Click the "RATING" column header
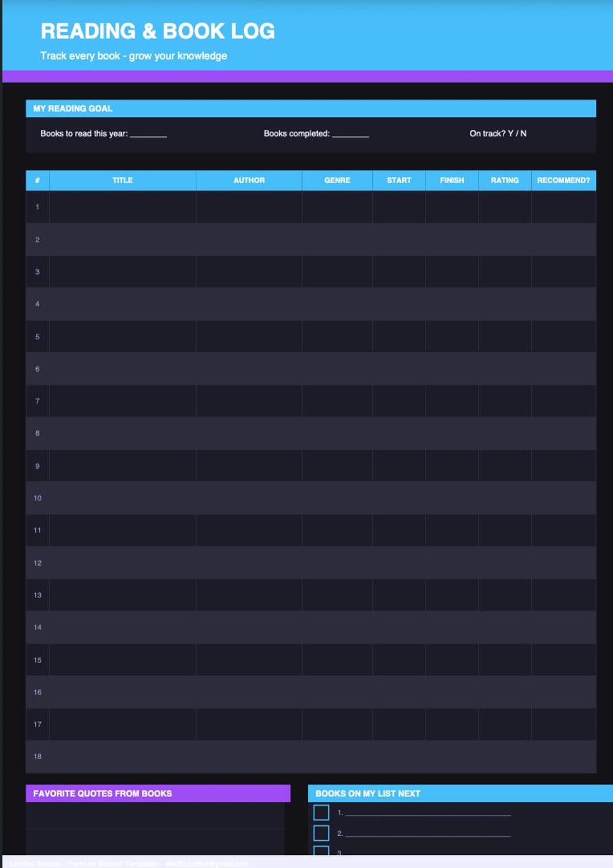 [505, 180]
